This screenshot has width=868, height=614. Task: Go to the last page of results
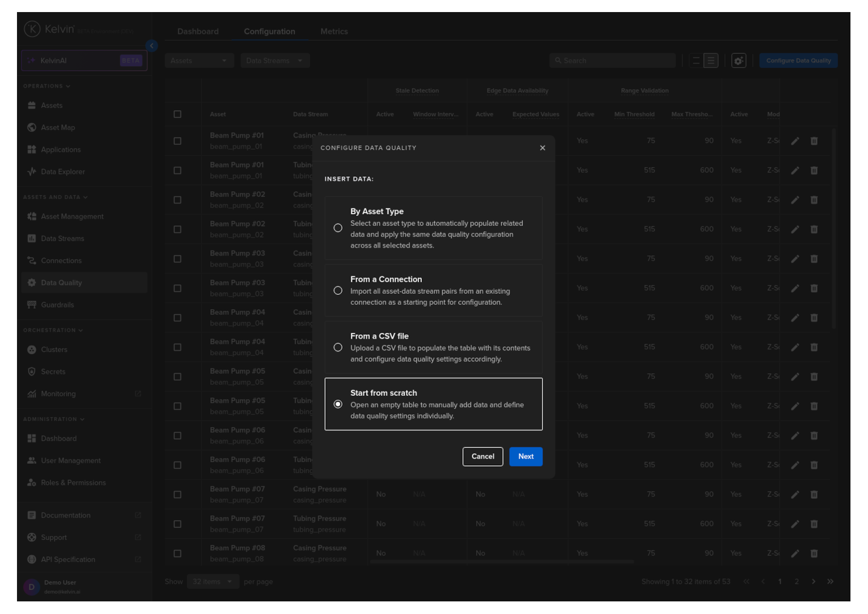(830, 582)
